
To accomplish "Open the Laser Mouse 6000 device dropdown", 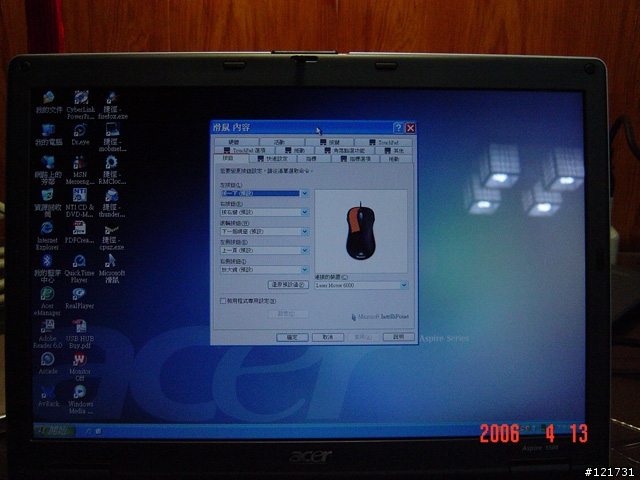I will 403,285.
